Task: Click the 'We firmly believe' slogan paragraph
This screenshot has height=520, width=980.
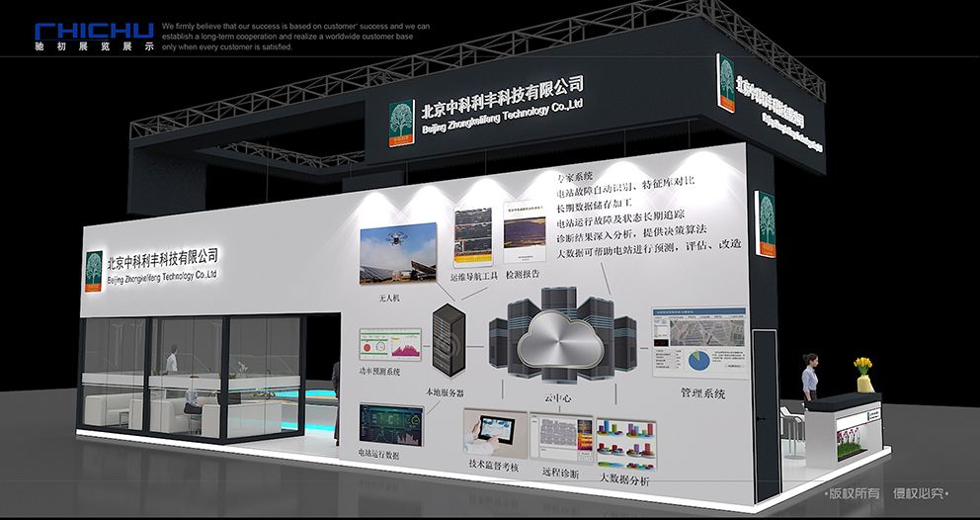Action: pyautogui.click(x=296, y=37)
